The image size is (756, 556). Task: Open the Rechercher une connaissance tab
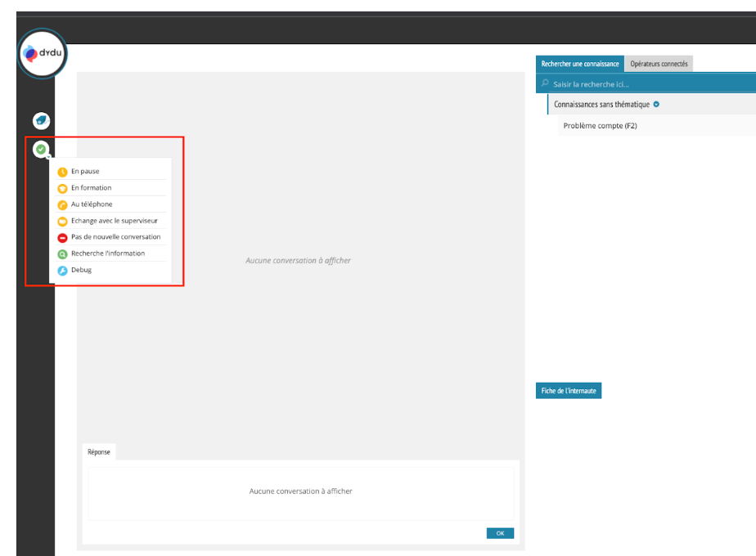tap(580, 64)
